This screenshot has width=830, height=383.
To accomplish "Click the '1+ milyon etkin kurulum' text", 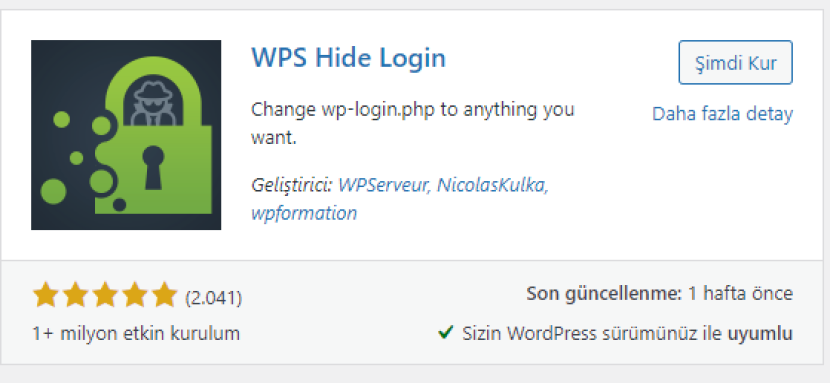I will (x=136, y=333).
